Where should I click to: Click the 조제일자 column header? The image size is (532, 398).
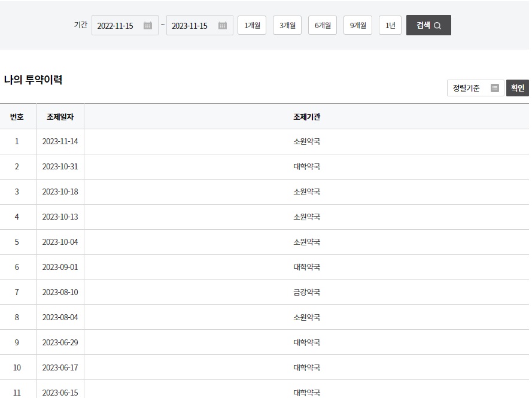60,117
